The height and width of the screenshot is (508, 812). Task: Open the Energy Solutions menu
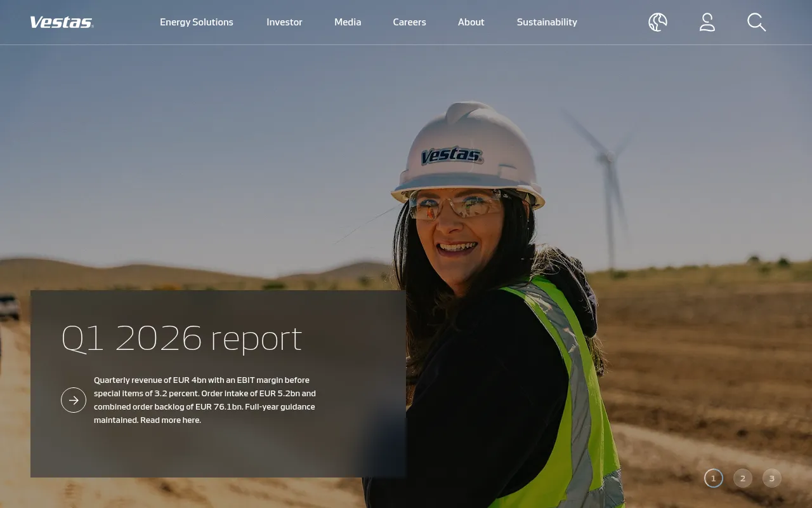[x=197, y=22]
